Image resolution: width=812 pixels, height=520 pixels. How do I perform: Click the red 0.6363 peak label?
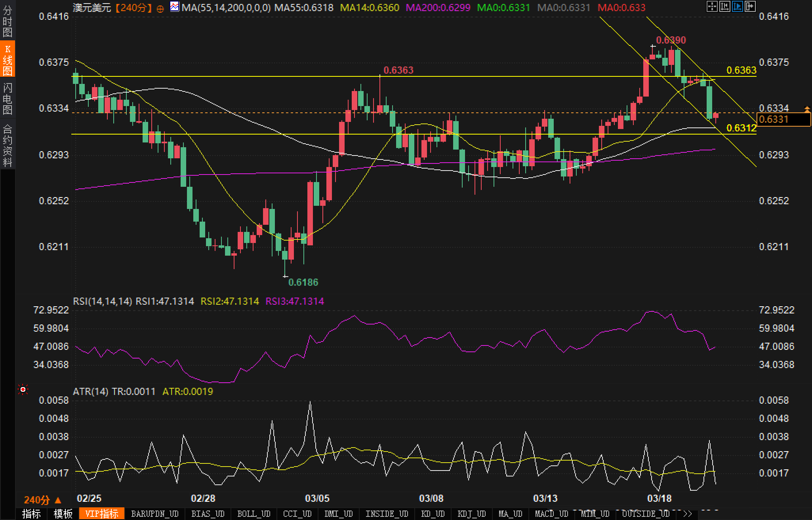[x=398, y=70]
